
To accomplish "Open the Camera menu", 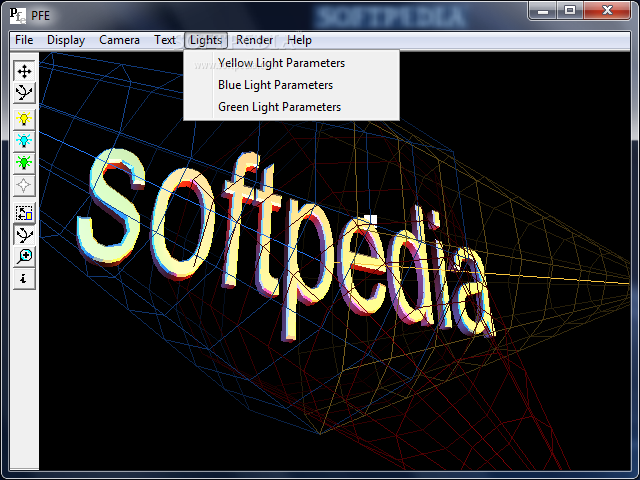I will (119, 40).
